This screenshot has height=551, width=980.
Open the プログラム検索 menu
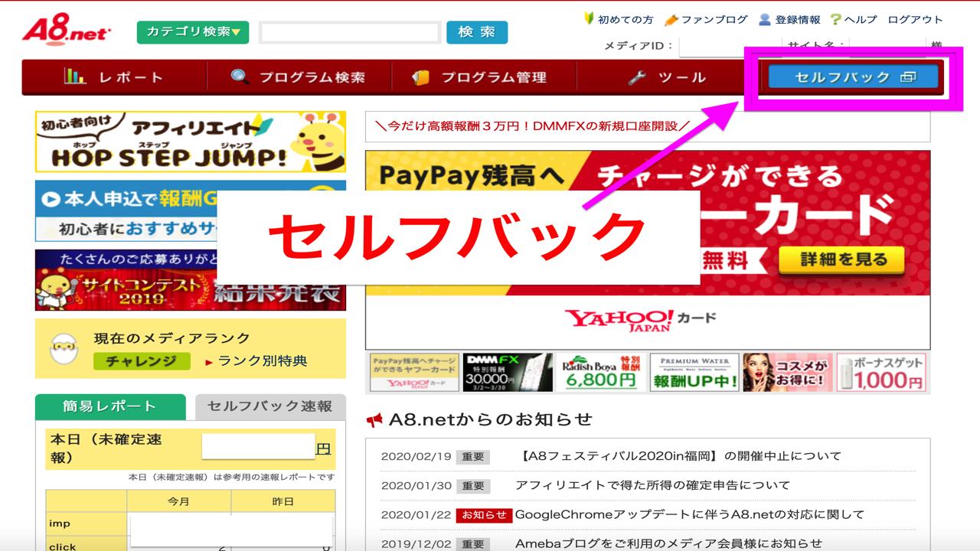(x=299, y=77)
